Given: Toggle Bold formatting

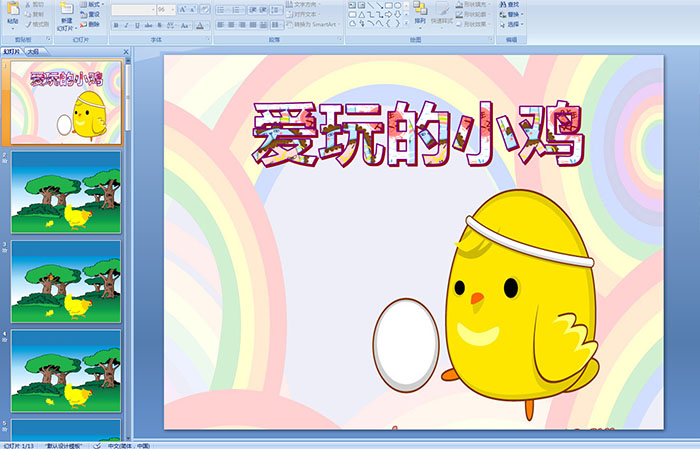Looking at the screenshot, I should (116, 25).
